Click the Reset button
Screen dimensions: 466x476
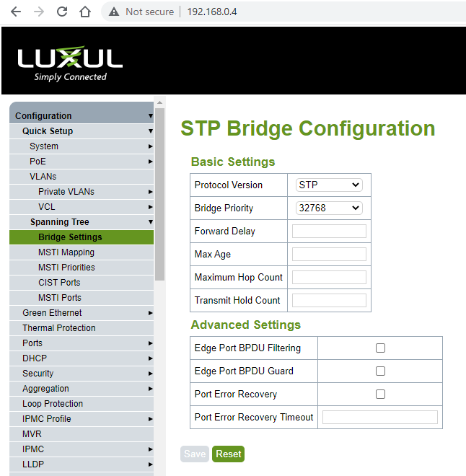click(228, 454)
